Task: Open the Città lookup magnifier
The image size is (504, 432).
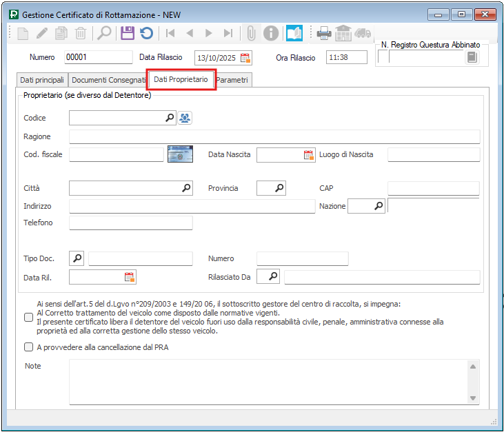Action: coord(185,188)
